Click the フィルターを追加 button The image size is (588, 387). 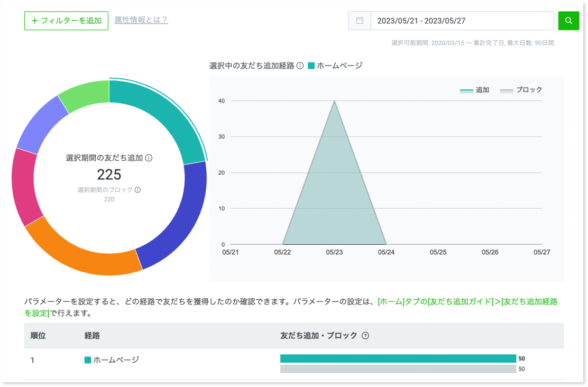[66, 21]
